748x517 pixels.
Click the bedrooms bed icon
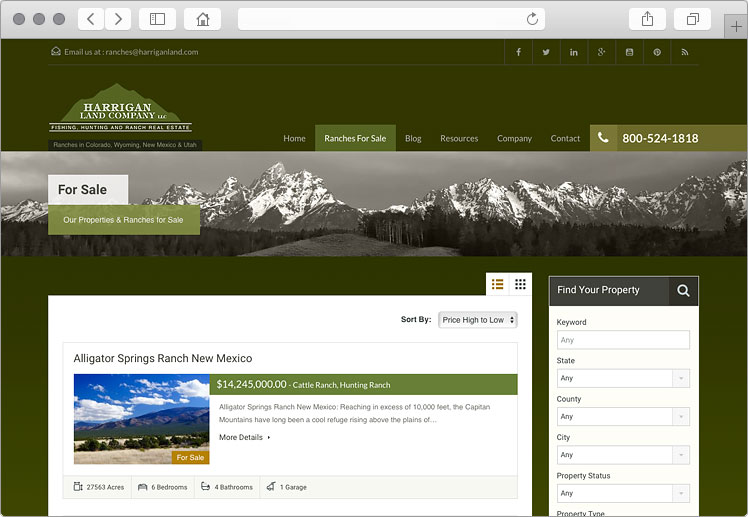point(142,487)
